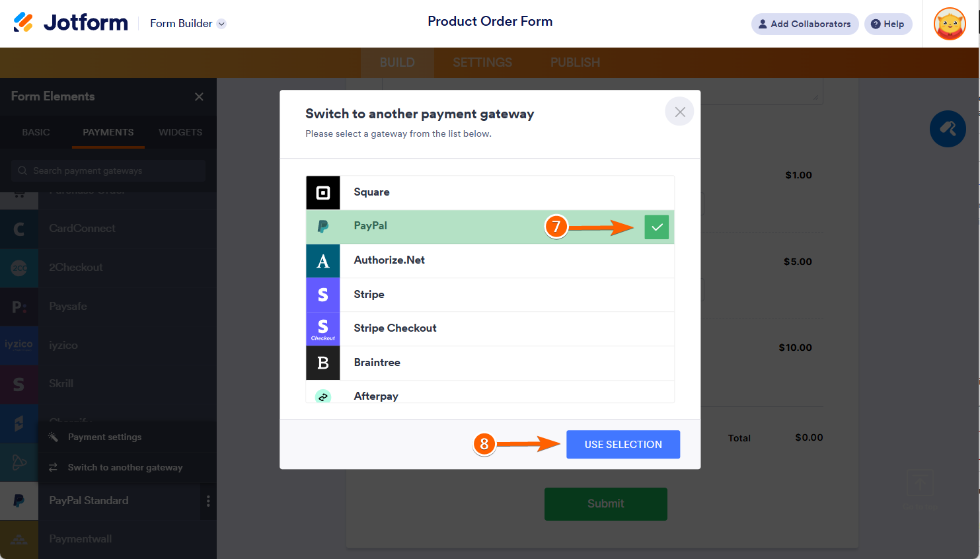
Task: Click the PayPal Standard icon in sidebar
Action: pyautogui.click(x=19, y=501)
